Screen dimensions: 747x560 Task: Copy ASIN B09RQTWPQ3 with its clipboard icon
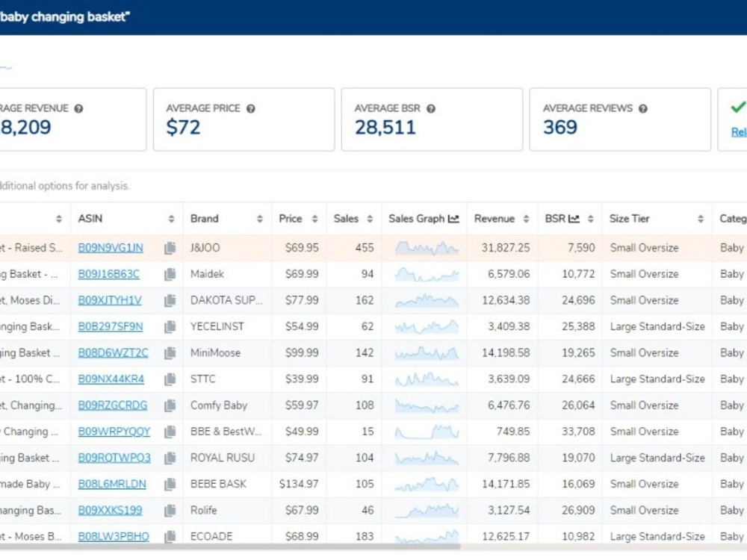[170, 458]
